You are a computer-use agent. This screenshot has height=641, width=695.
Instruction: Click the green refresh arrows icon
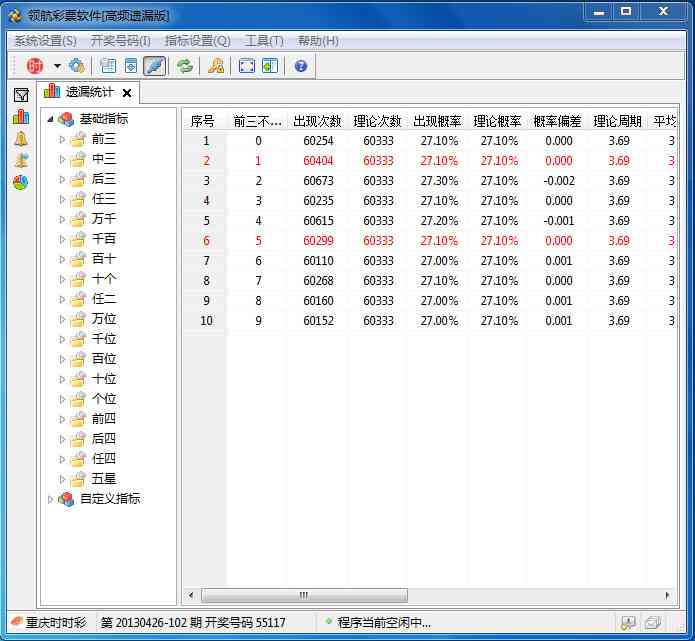coord(185,66)
